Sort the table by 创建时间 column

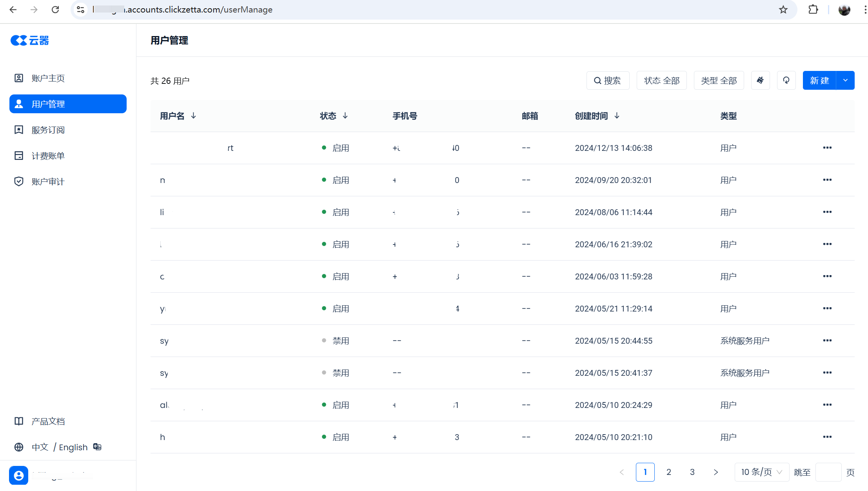(617, 116)
